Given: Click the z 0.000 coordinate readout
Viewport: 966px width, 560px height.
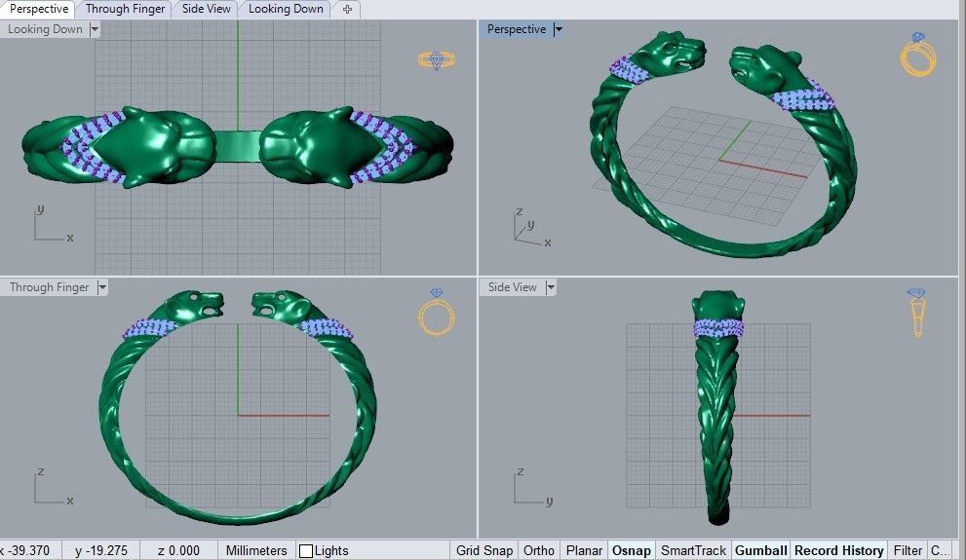Looking at the screenshot, I should [x=178, y=550].
